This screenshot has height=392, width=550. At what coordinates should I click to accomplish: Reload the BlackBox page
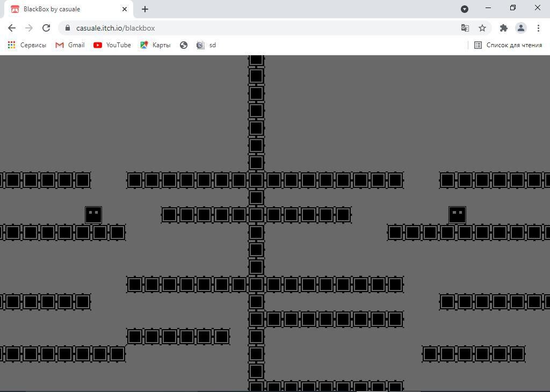click(46, 28)
